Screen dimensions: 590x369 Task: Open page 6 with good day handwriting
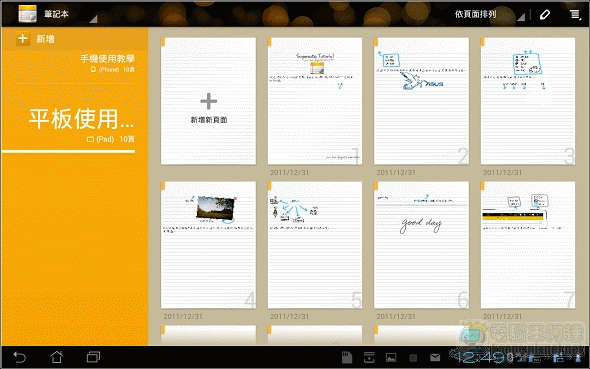click(421, 245)
